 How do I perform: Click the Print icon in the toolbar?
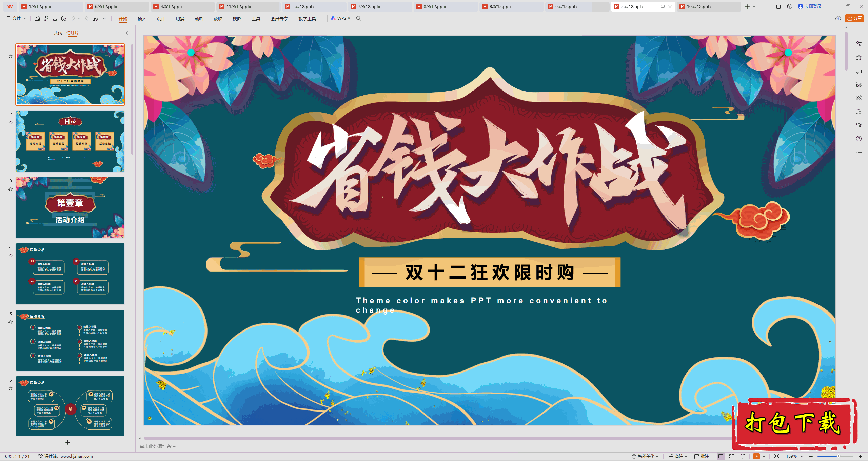point(55,18)
